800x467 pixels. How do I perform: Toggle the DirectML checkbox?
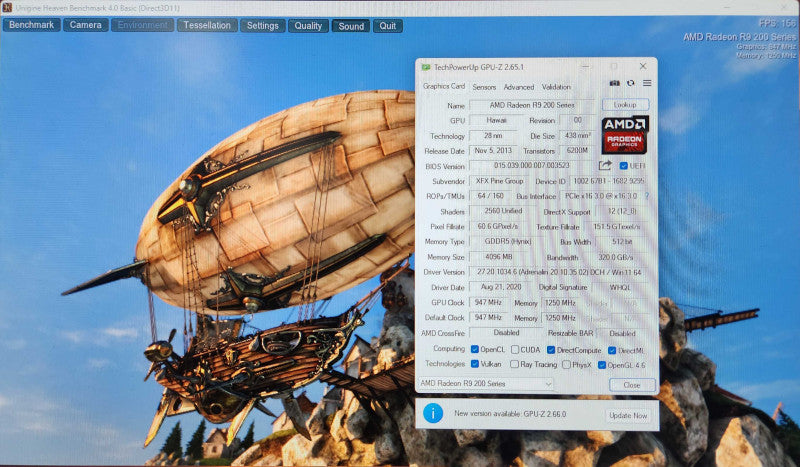tap(612, 350)
